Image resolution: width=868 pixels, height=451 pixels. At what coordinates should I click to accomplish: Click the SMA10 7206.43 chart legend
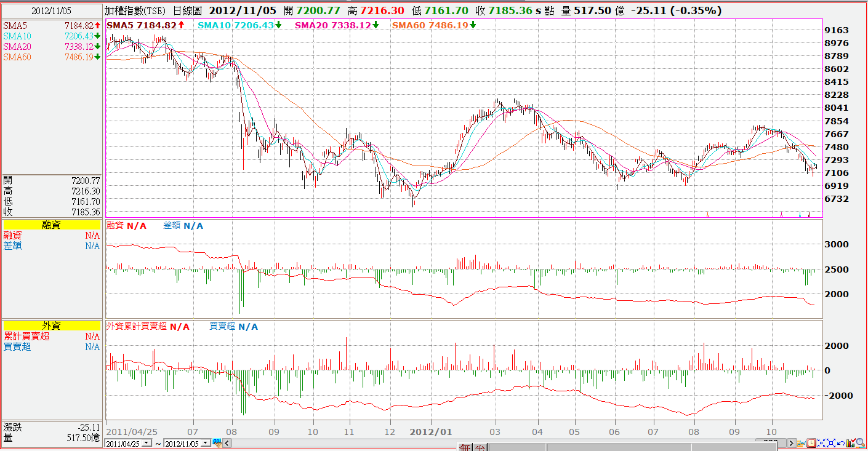click(240, 25)
